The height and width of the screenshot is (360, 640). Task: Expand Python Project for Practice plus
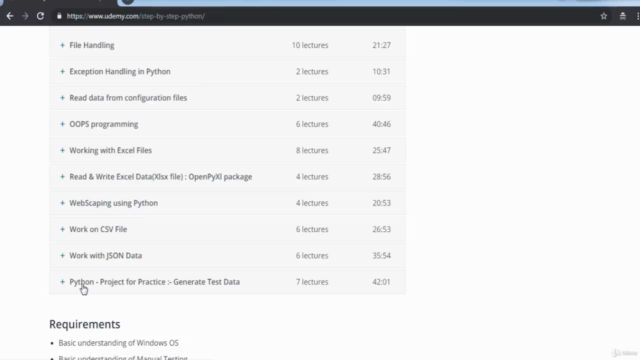click(x=62, y=282)
